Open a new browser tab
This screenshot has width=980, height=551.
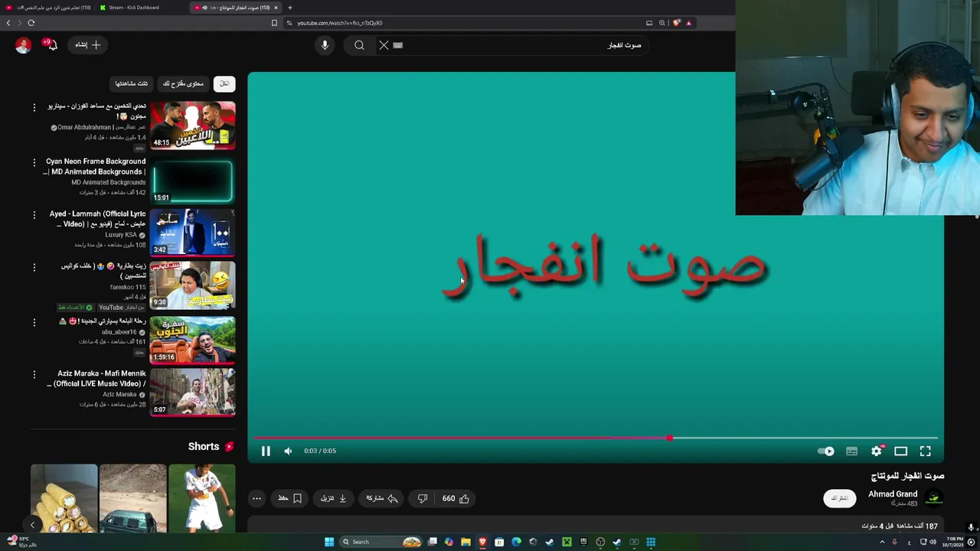289,8
